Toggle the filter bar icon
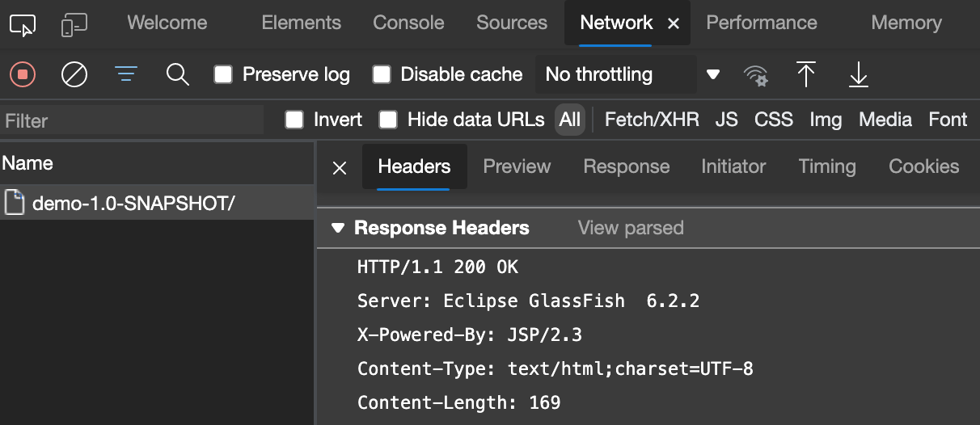Screen dimensions: 980x425 [125, 75]
